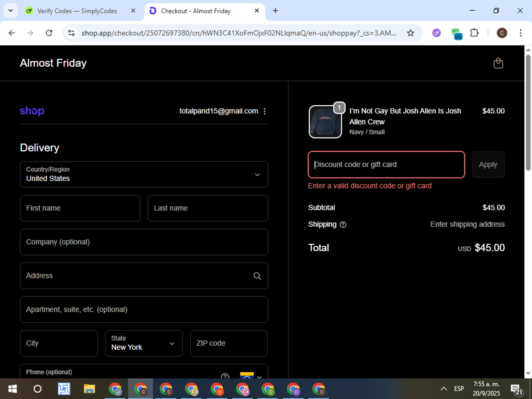Image resolution: width=532 pixels, height=399 pixels.
Task: Open the Chrome three-dot menu
Action: pos(520,33)
